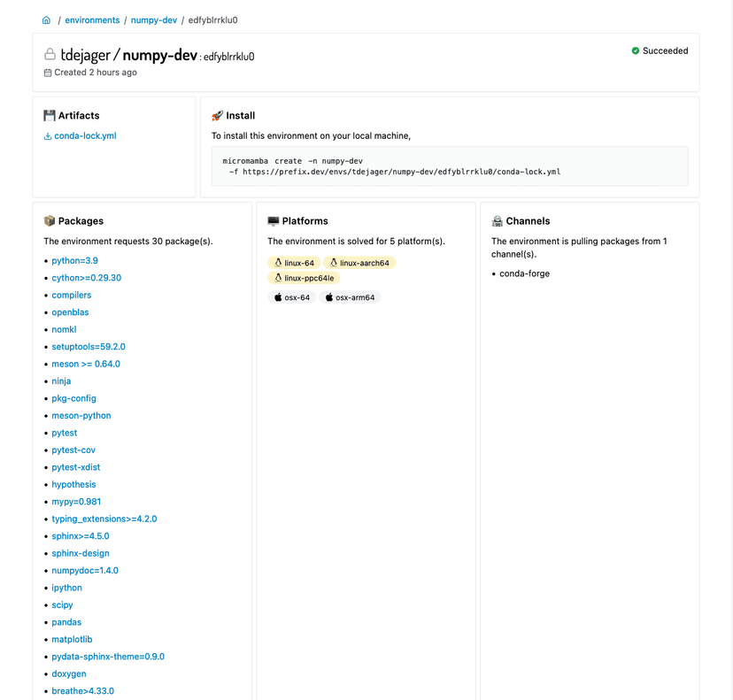Open the python=3.9 package link
This screenshot has width=733, height=700.
tap(74, 261)
